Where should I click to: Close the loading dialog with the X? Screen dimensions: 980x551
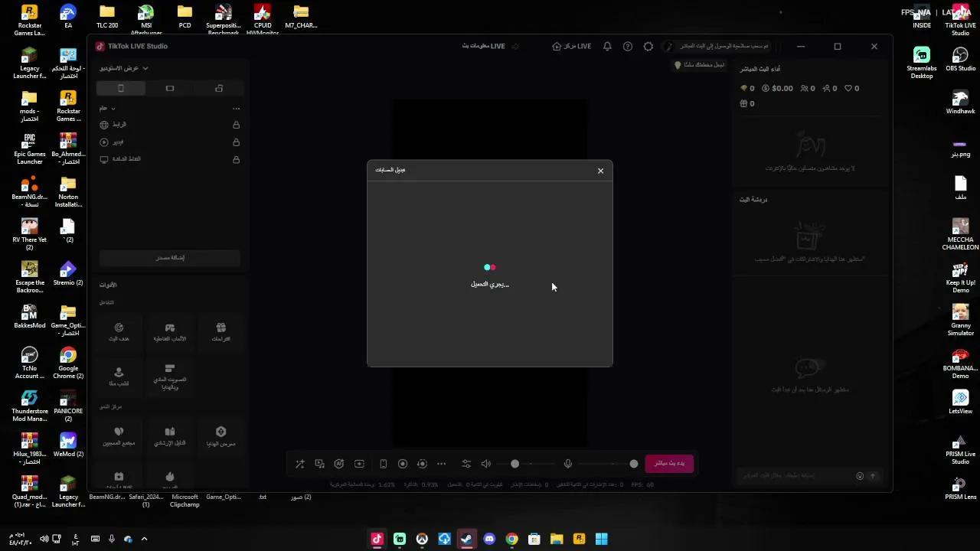(x=600, y=171)
